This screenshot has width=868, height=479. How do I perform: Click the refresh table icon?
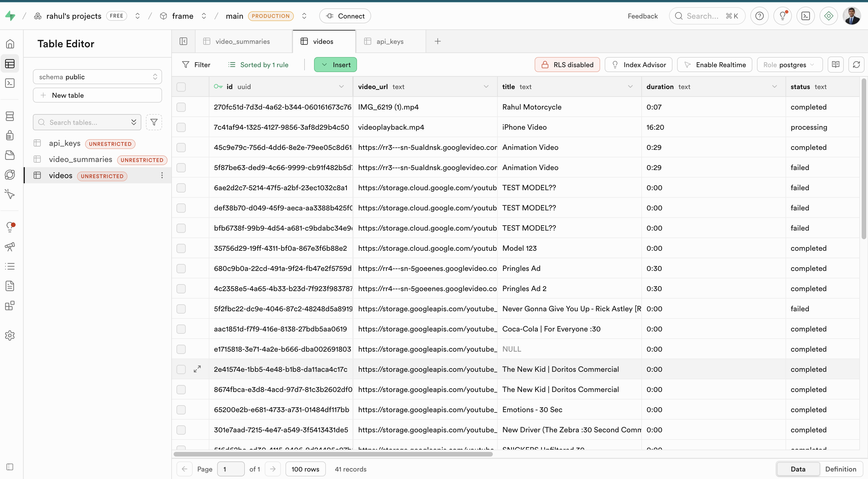tap(856, 65)
